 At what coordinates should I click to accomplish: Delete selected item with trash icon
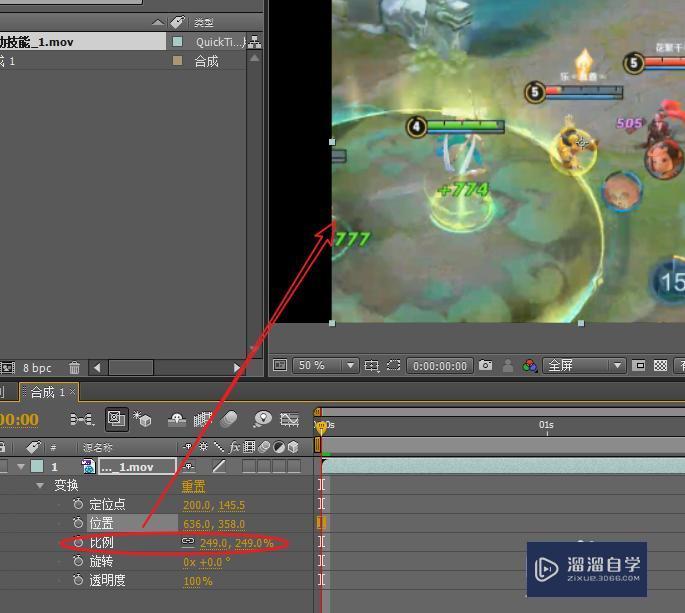[74, 368]
